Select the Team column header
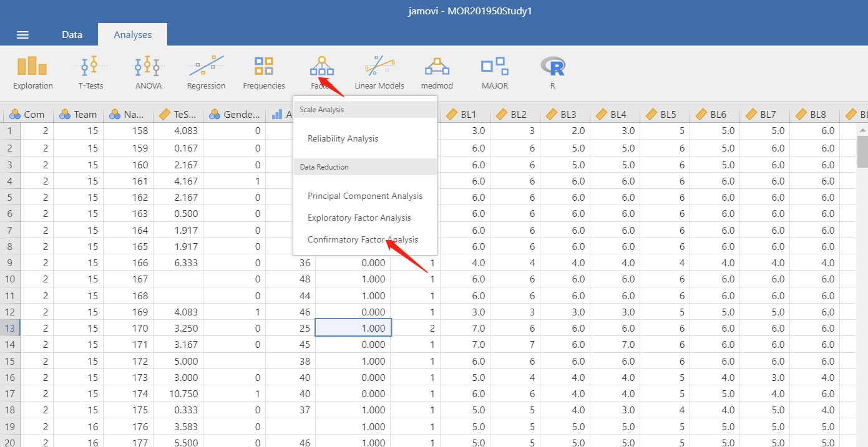868x447 pixels. pyautogui.click(x=79, y=114)
